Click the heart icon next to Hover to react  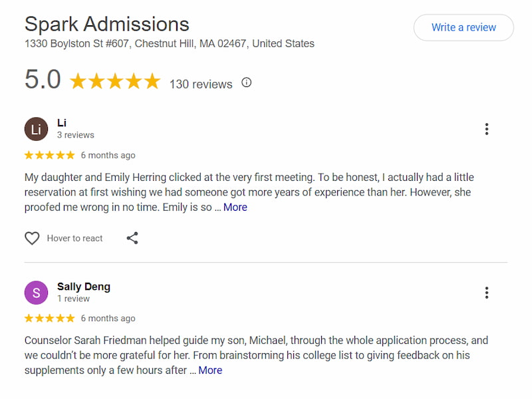(32, 237)
